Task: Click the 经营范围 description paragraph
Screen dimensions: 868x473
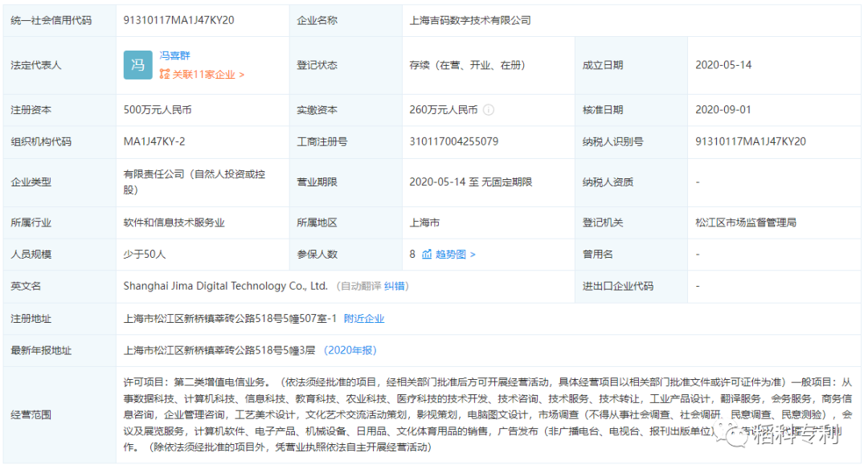Action: coord(488,414)
